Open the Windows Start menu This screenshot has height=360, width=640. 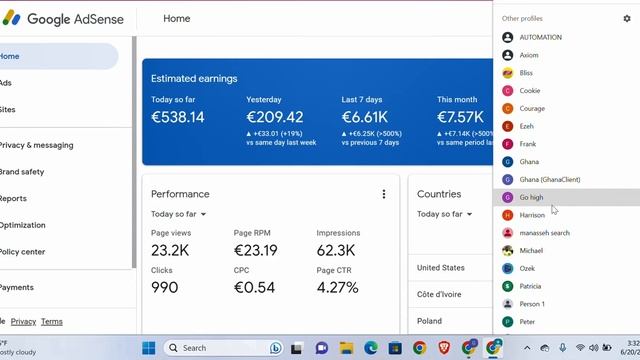pyautogui.click(x=149, y=348)
